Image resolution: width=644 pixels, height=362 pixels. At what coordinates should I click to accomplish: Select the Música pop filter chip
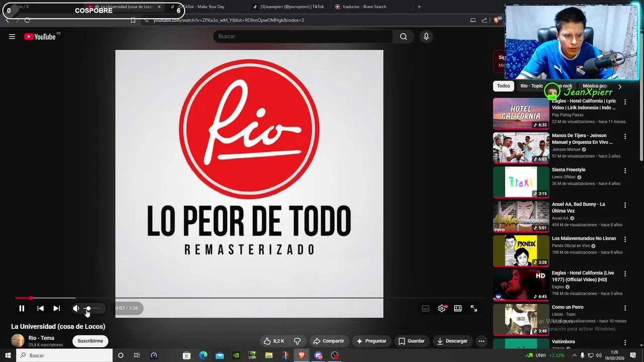(595, 86)
